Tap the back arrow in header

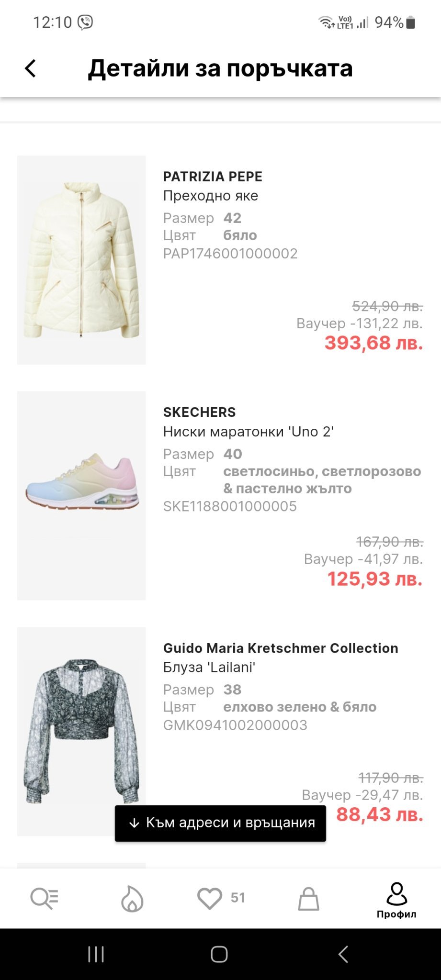point(31,68)
